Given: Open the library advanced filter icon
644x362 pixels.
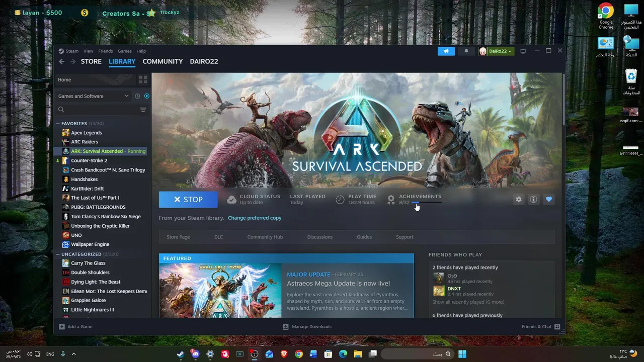Looking at the screenshot, I should click(143, 110).
